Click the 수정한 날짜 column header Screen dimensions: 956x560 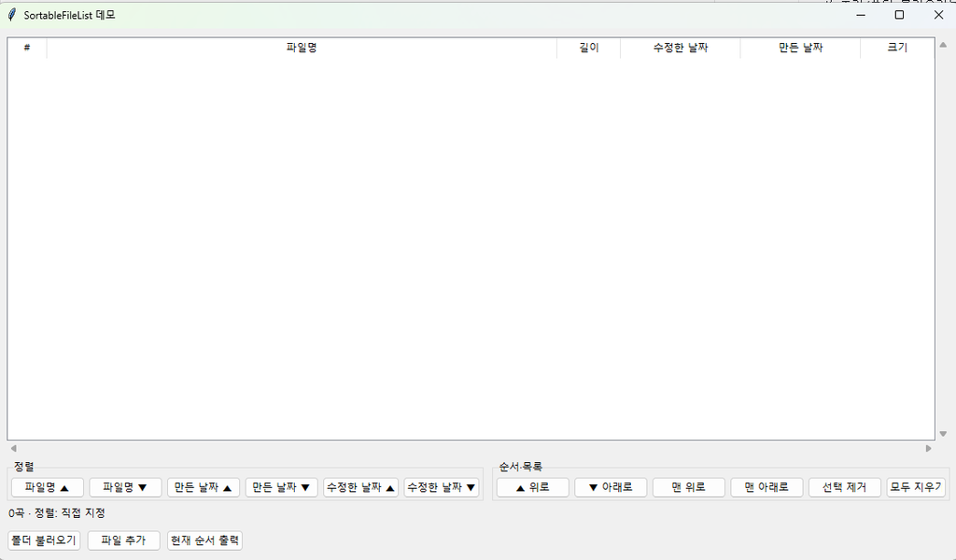681,48
